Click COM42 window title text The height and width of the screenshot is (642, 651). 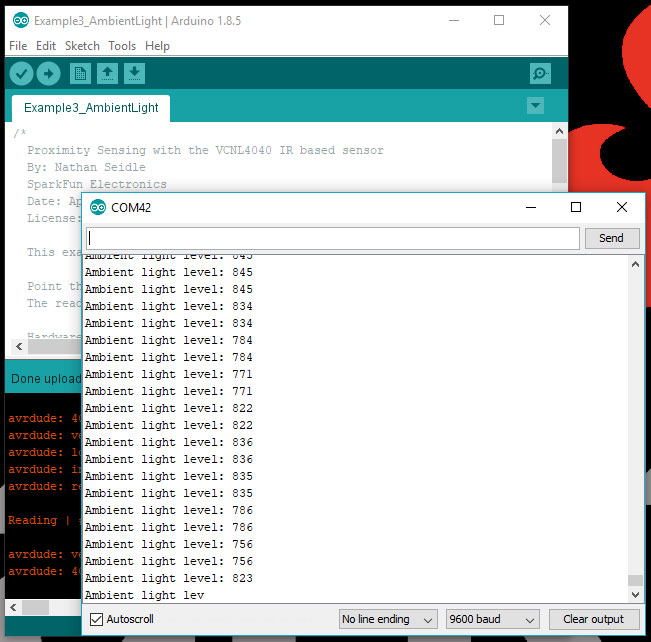(x=131, y=208)
